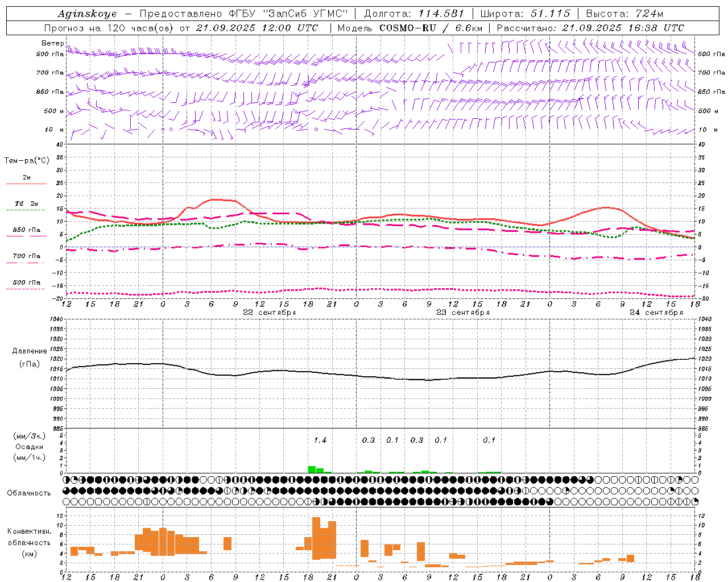Viewport: 728px width, 582px height.
Task: Click the tallest green precipitation bar
Action: pos(312,469)
